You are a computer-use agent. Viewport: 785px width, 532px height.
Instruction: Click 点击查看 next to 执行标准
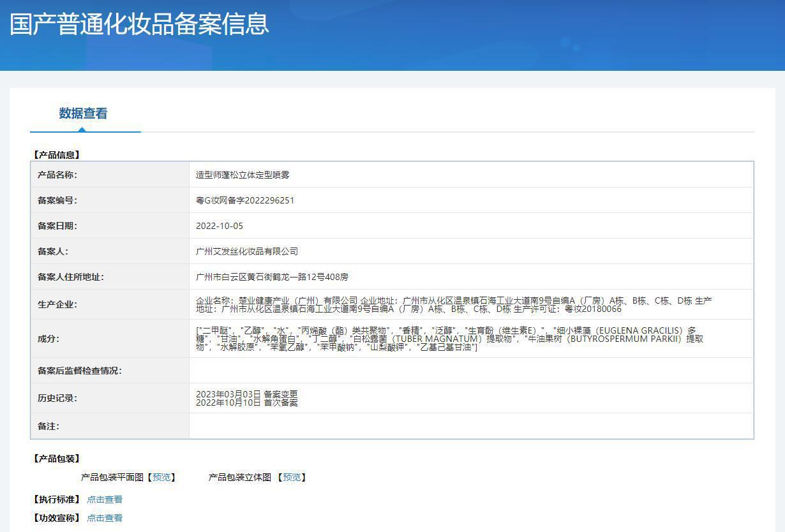pyautogui.click(x=105, y=499)
